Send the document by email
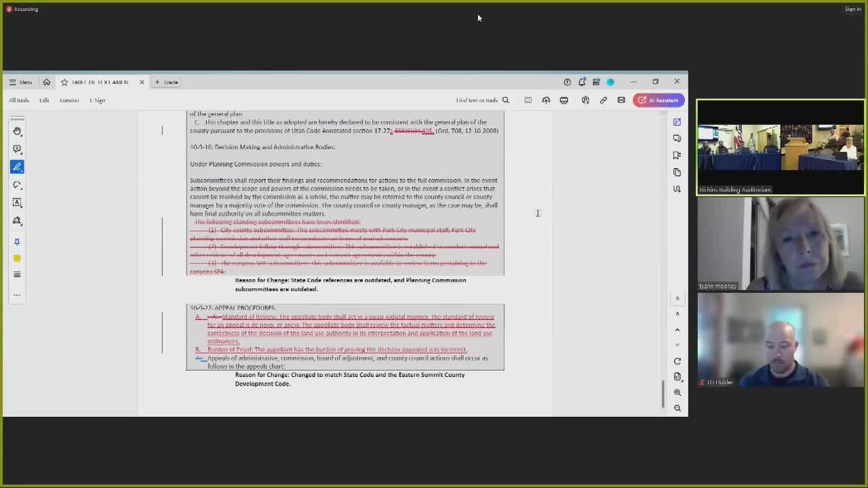 [621, 100]
